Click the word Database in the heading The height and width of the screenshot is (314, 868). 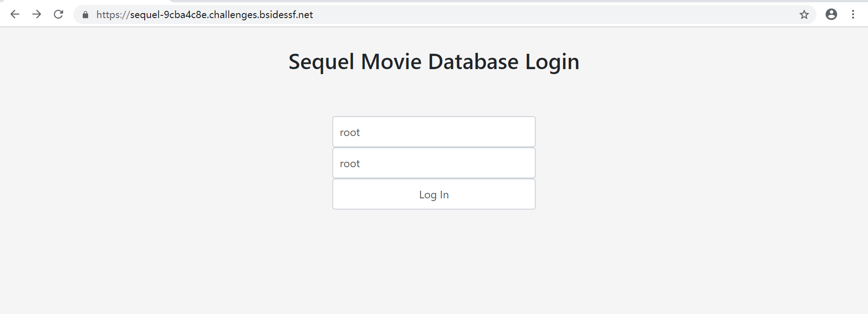tap(473, 61)
